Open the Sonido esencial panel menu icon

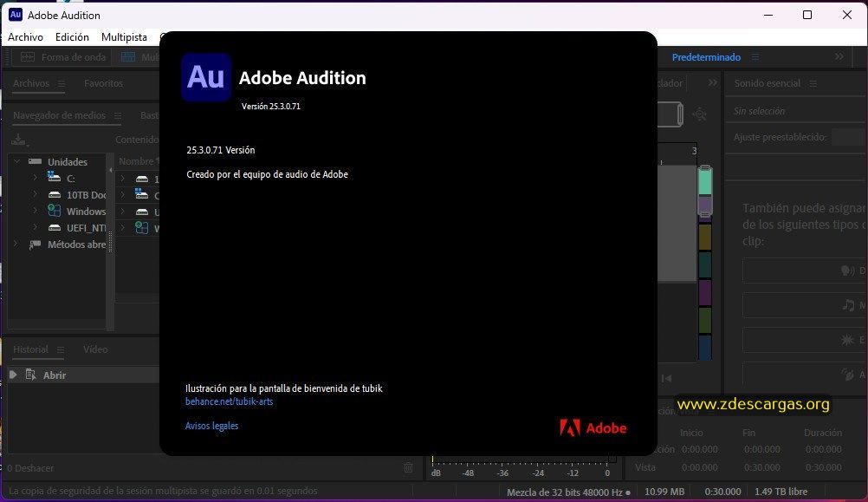click(x=813, y=83)
